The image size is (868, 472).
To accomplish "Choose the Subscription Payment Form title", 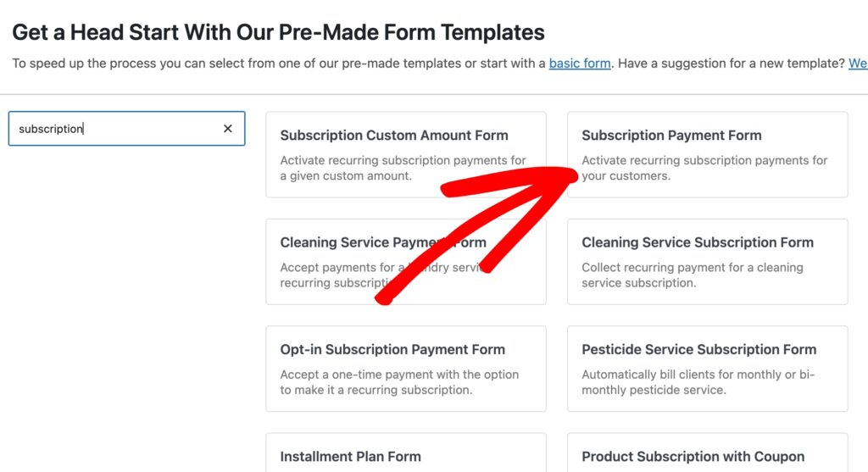I will pos(671,136).
